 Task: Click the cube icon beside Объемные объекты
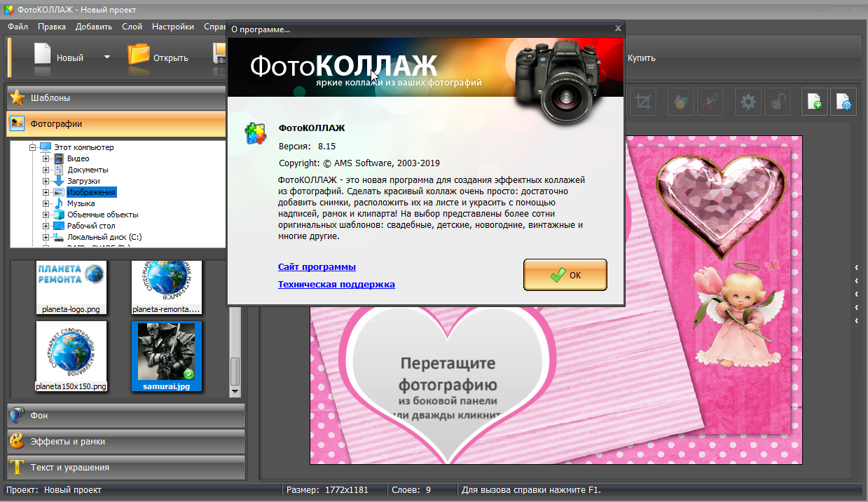(59, 215)
